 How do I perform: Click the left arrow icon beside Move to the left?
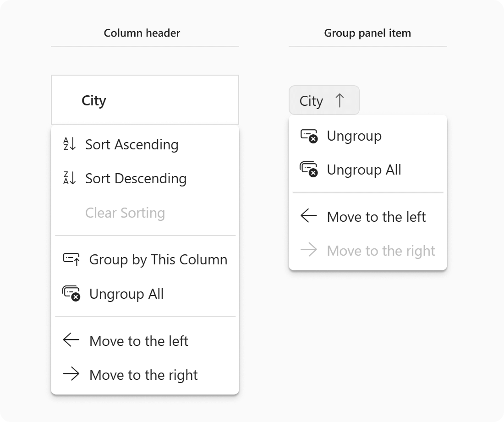click(x=71, y=340)
